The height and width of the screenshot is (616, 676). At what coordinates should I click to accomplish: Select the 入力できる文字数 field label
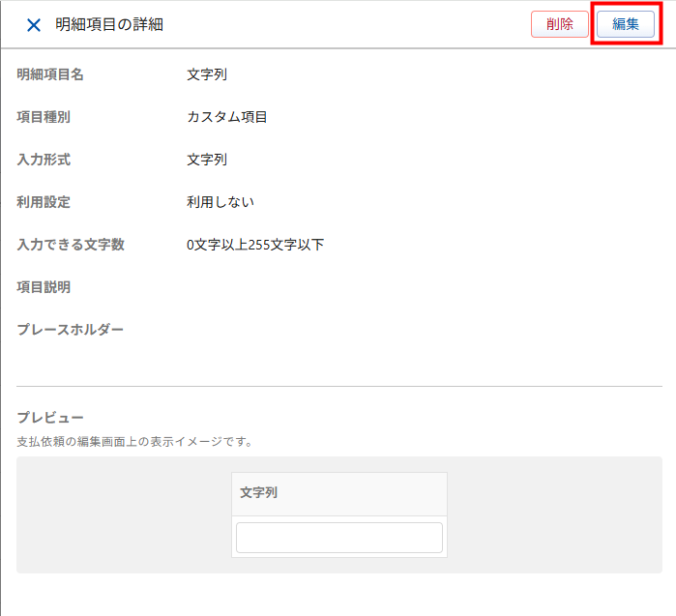point(71,245)
